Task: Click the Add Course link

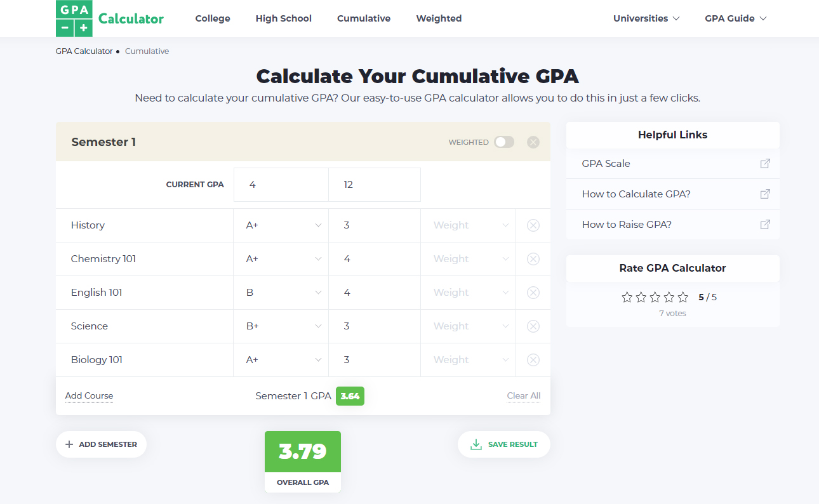Action: point(89,395)
